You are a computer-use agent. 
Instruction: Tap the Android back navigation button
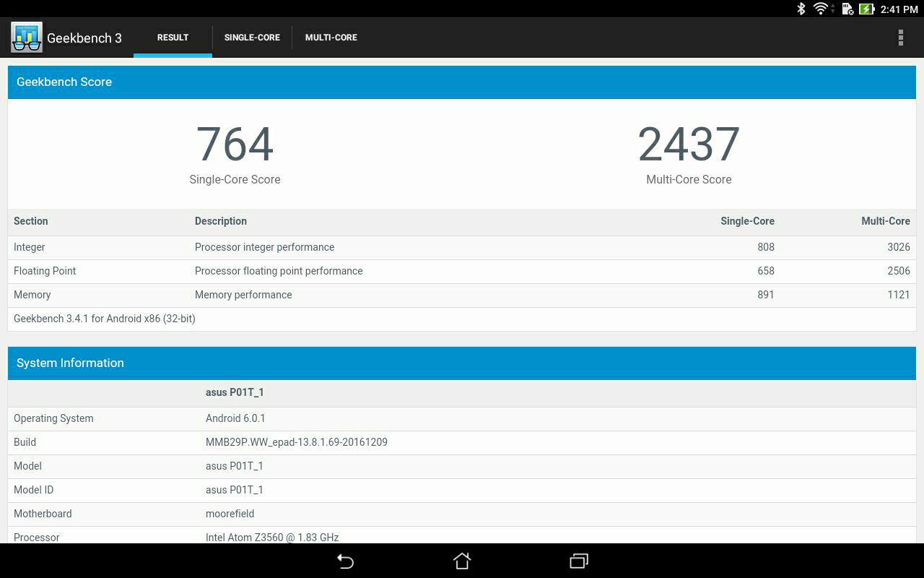(x=345, y=561)
